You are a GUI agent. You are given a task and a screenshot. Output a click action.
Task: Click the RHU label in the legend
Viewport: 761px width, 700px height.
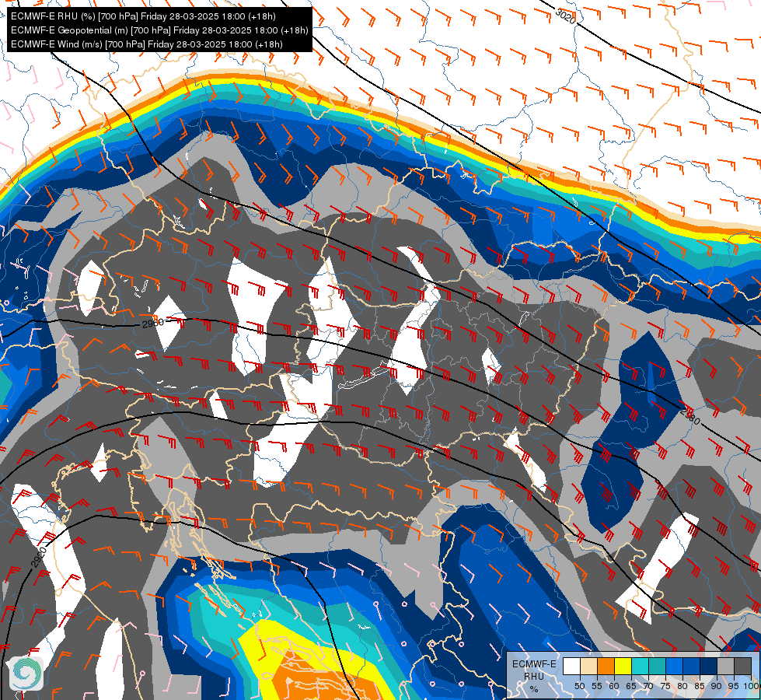[x=534, y=676]
